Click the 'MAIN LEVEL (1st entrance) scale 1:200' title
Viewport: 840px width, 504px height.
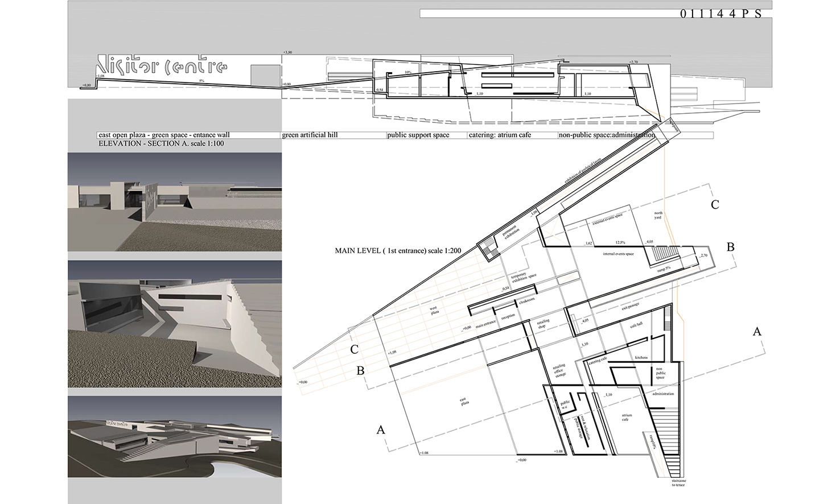[x=398, y=251]
